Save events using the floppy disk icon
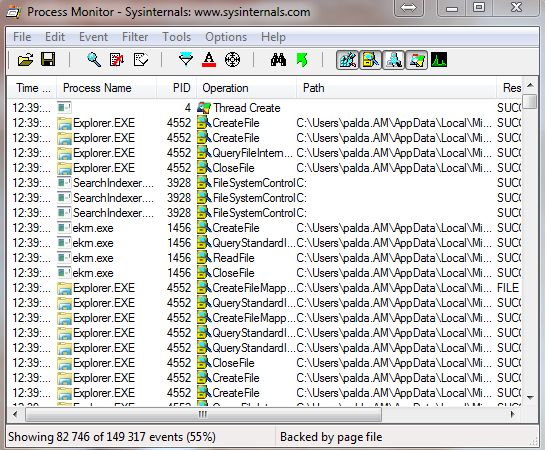Screen dimensions: 545x450 tap(48, 59)
